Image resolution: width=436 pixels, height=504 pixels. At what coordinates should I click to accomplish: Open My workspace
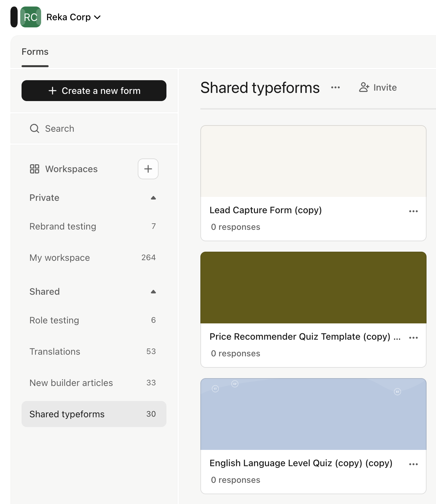point(94,258)
